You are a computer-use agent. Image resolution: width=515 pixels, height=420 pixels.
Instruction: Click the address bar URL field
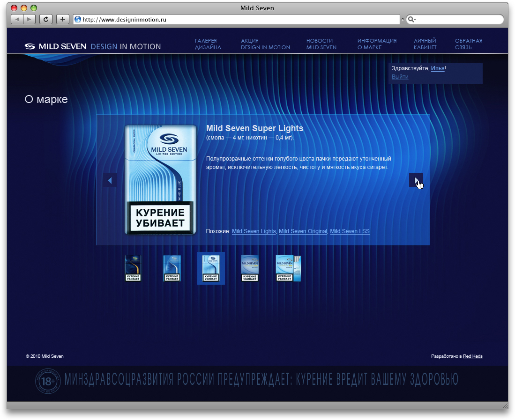pyautogui.click(x=237, y=19)
